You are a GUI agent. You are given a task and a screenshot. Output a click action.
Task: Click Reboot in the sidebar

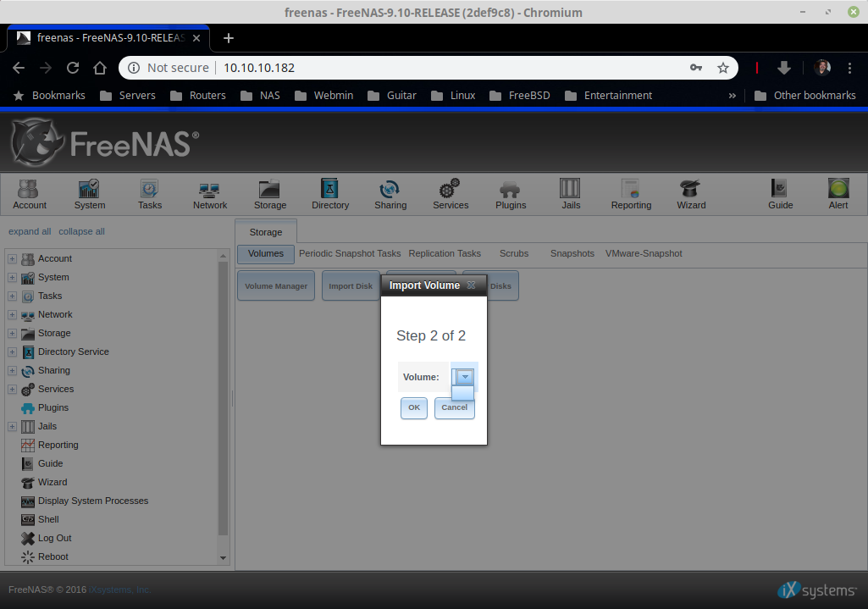click(x=53, y=557)
